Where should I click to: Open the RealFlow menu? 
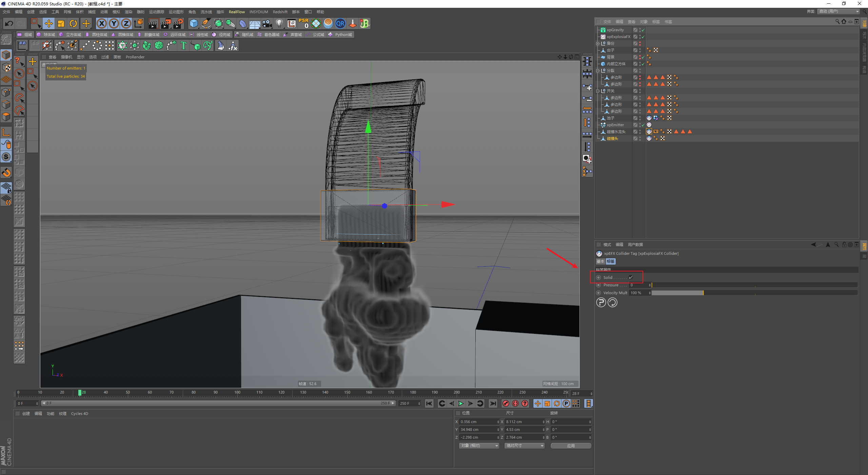coord(237,12)
